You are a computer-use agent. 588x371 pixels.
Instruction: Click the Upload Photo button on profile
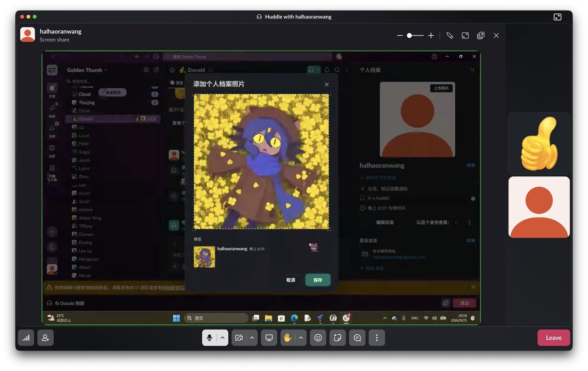click(441, 88)
